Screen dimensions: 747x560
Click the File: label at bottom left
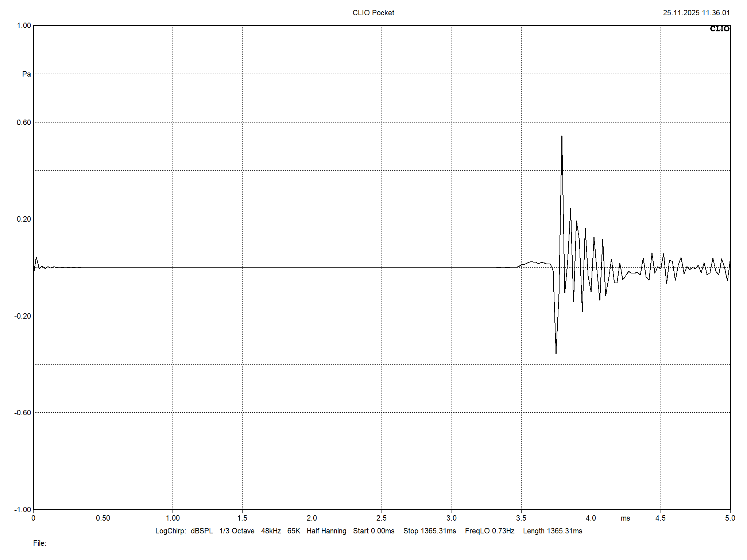40,543
